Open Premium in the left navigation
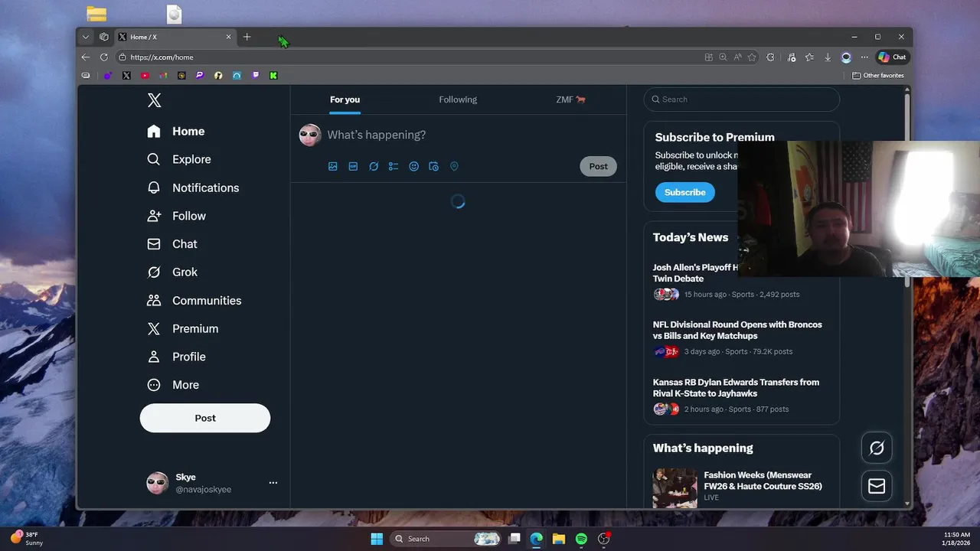Viewport: 980px width, 551px height. tap(183, 329)
